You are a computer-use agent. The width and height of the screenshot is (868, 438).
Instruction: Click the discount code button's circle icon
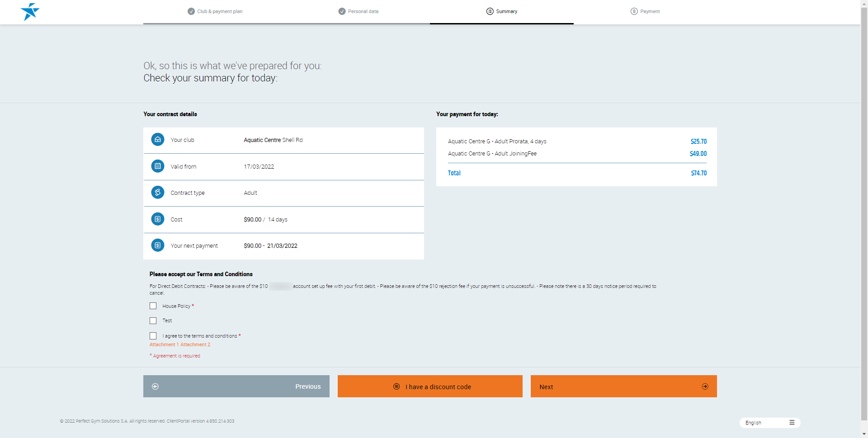point(396,386)
